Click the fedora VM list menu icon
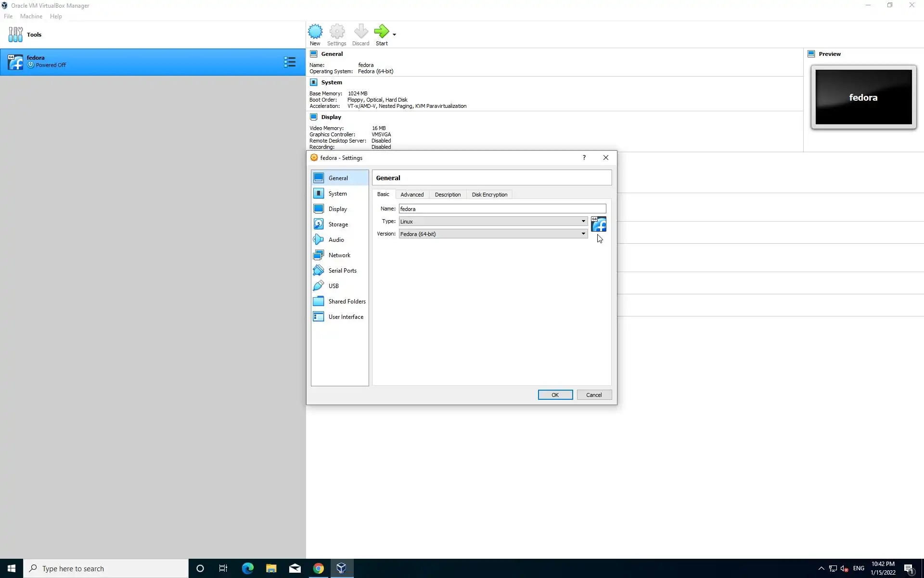 290,62
